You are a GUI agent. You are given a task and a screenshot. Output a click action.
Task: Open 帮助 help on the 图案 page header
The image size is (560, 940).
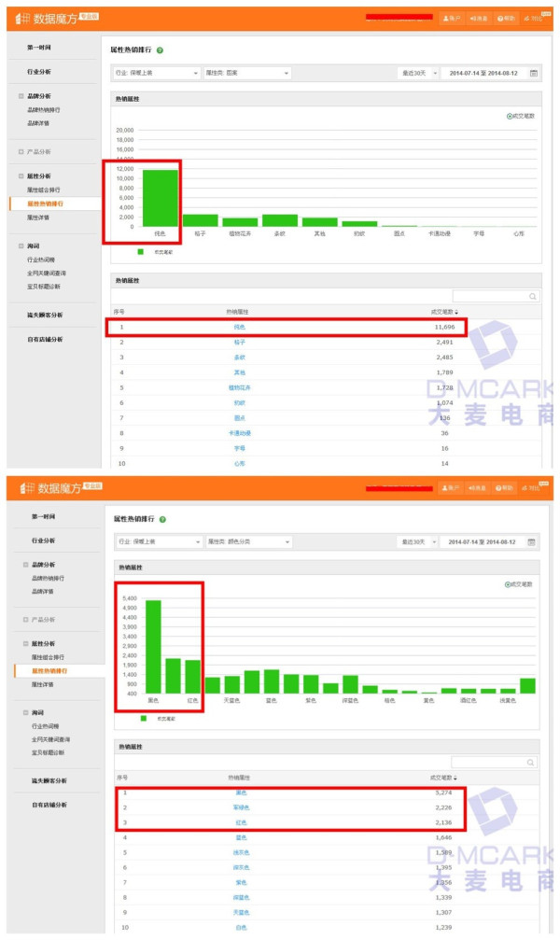pos(506,19)
